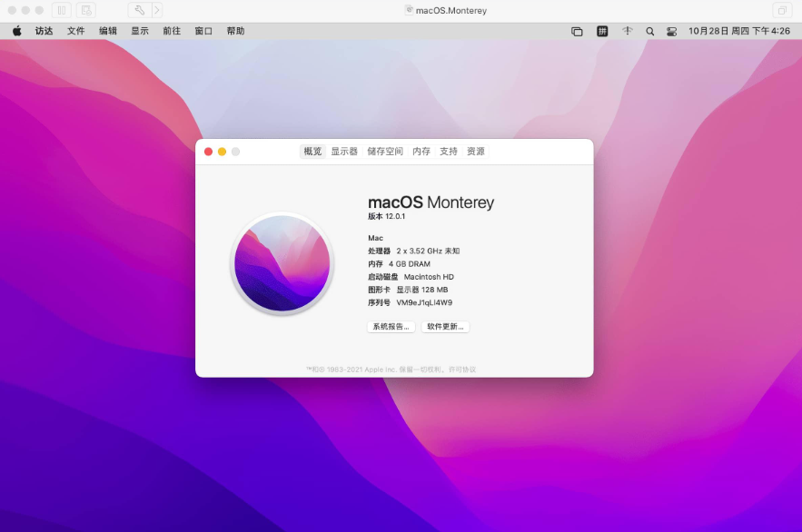This screenshot has width=802, height=532.
Task: Close the About This Mac window
Action: pos(209,152)
